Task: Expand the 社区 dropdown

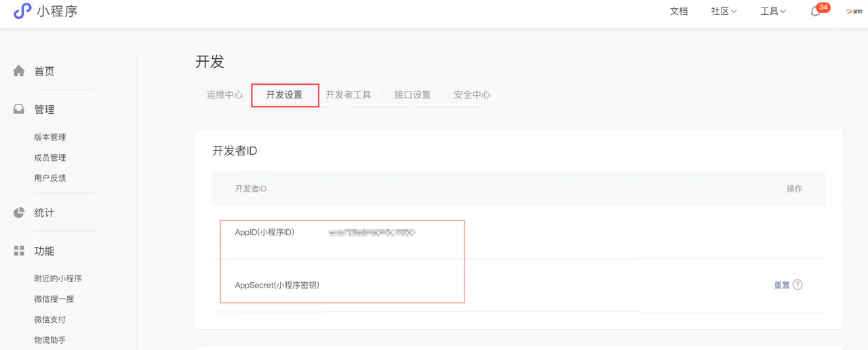Action: pyautogui.click(x=724, y=12)
